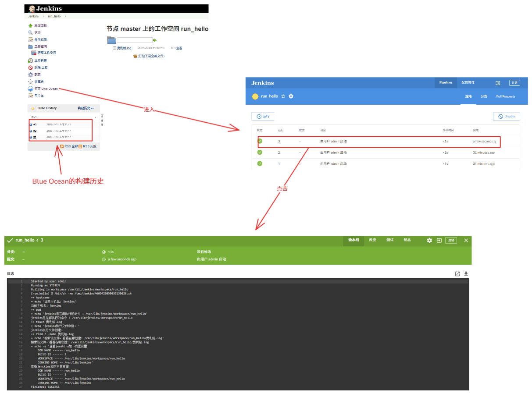Switch to the 分支 tab
This screenshot has height=397, width=532.
coord(484,96)
